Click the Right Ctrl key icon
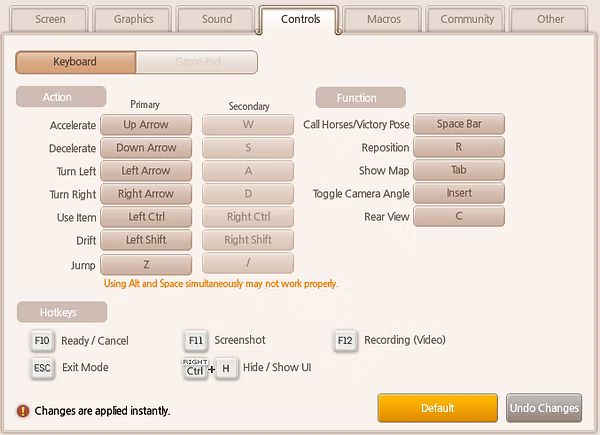The height and width of the screenshot is (435, 600). (195, 368)
